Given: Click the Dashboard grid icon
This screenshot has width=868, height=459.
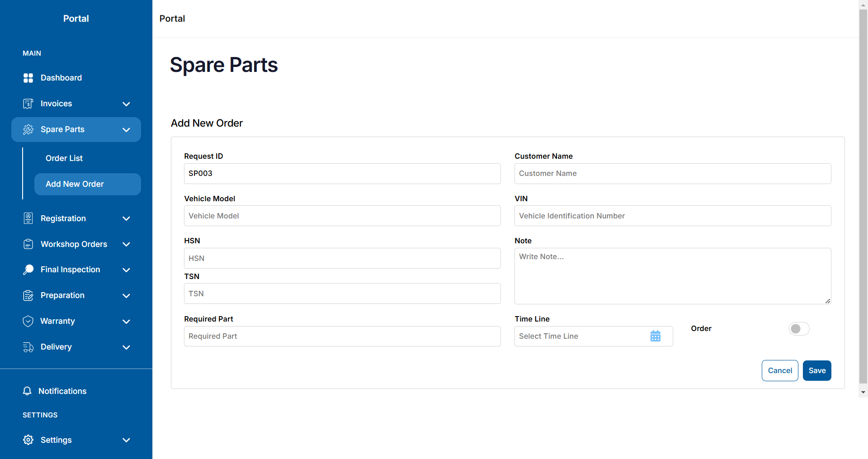Looking at the screenshot, I should [28, 78].
